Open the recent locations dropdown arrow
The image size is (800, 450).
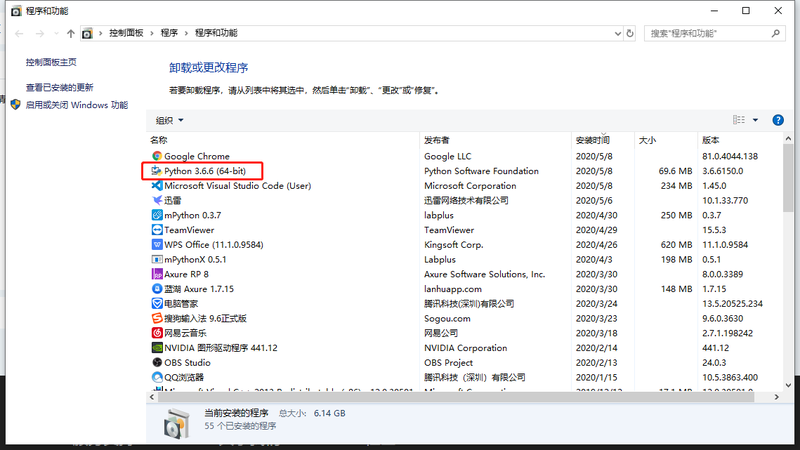(x=56, y=34)
